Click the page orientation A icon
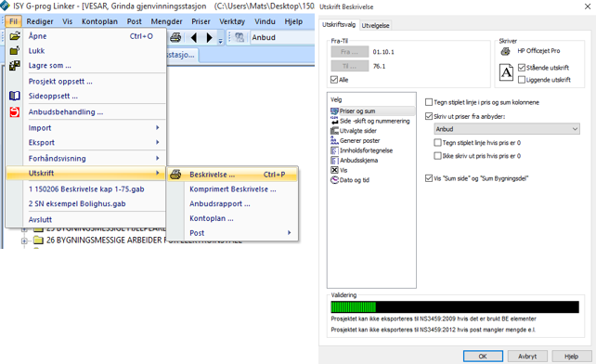Screen dimensions: 596x364 [x=506, y=72]
